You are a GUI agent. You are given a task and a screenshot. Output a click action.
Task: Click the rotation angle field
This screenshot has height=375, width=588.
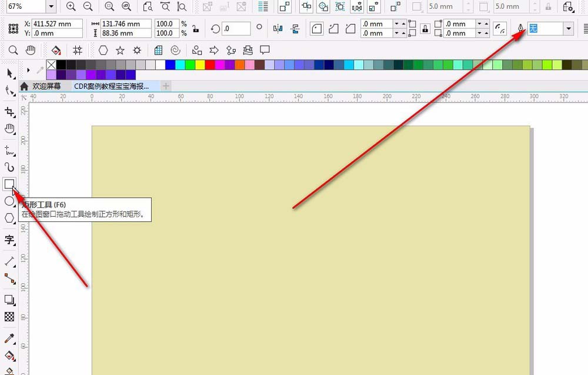236,28
